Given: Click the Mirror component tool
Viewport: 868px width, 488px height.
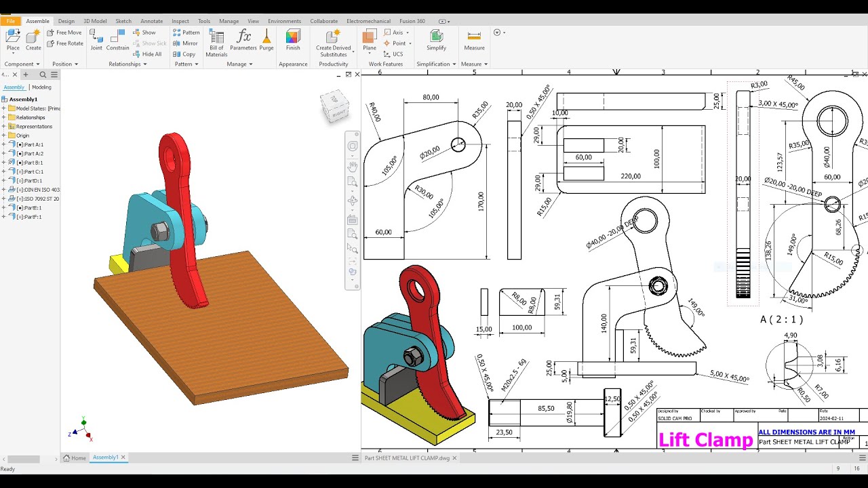Looking at the screenshot, I should point(186,43).
